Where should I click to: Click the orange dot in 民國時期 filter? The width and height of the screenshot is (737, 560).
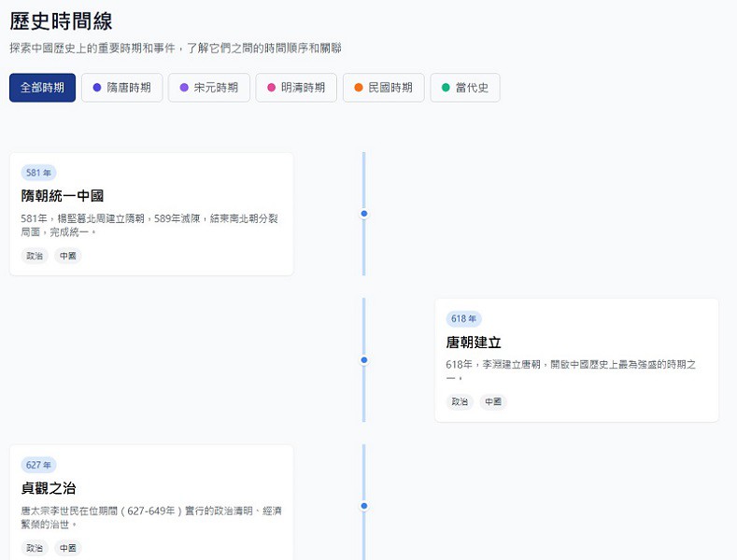359,88
